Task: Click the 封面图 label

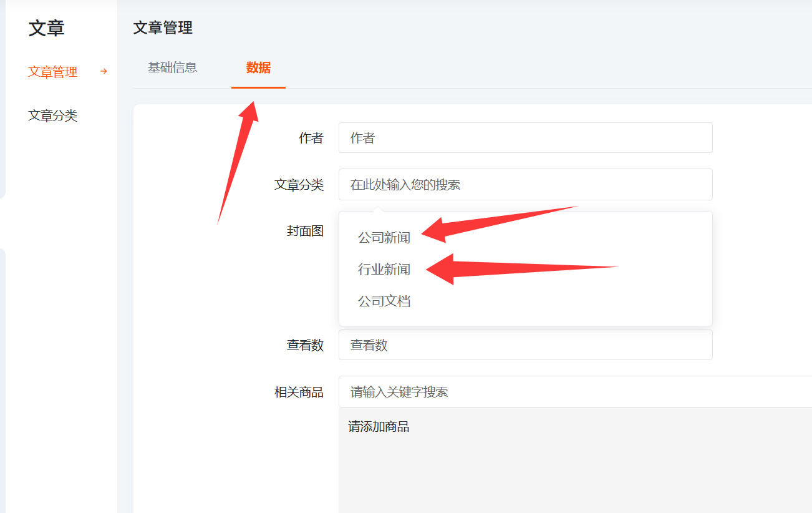Action: point(305,231)
